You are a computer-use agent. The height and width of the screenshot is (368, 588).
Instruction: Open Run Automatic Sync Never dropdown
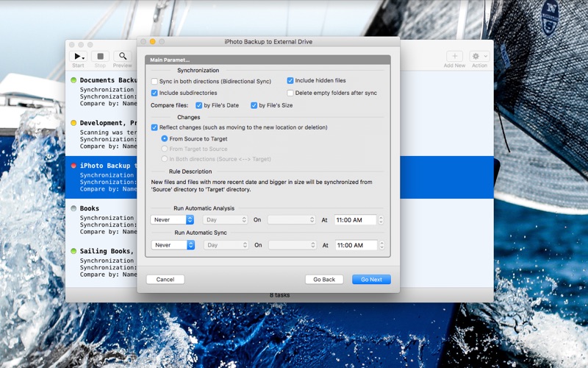[x=173, y=245]
